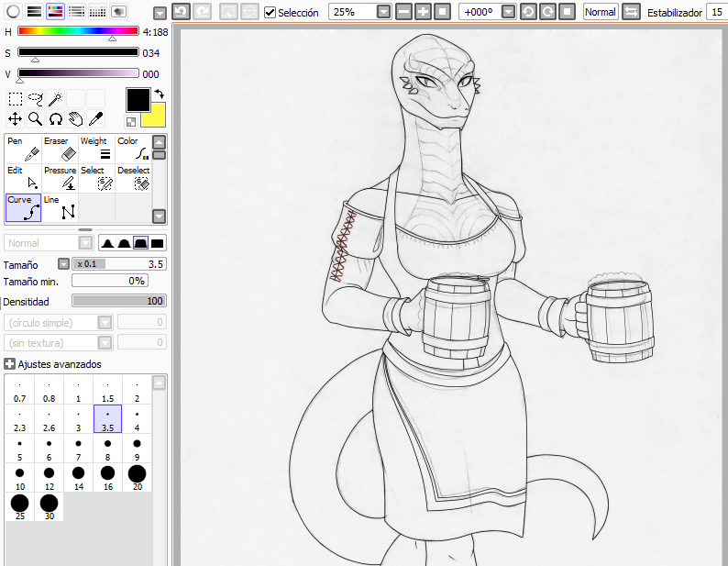
Task: Zoom in with the plus button
Action: [x=423, y=12]
